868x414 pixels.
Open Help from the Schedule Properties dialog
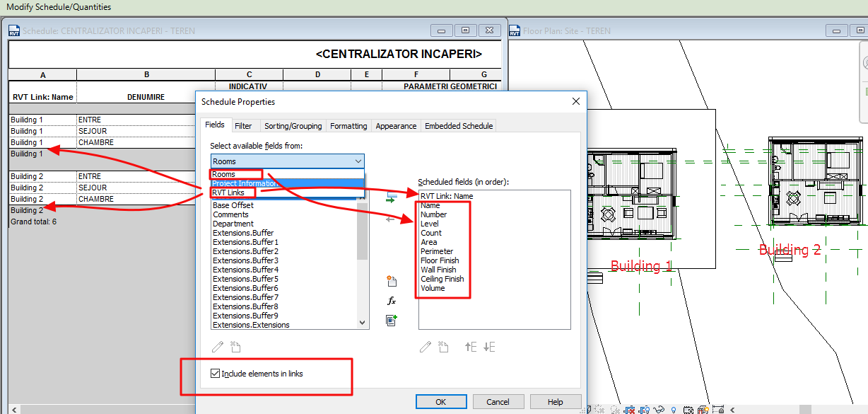(x=554, y=401)
